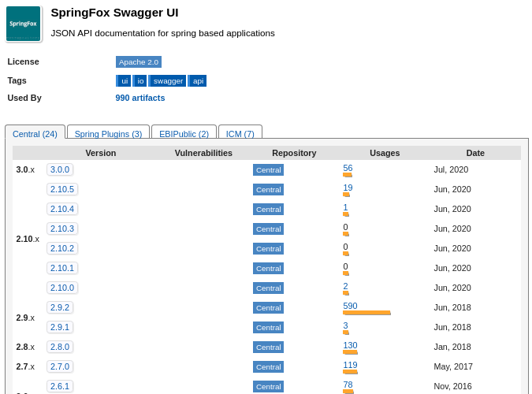
Task: Open version 2.7.0
Action: [60, 366]
